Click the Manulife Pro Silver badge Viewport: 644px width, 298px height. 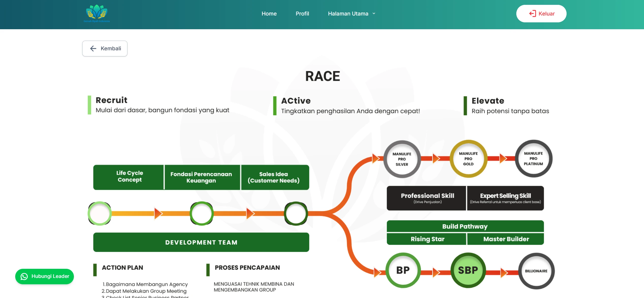pos(402,159)
